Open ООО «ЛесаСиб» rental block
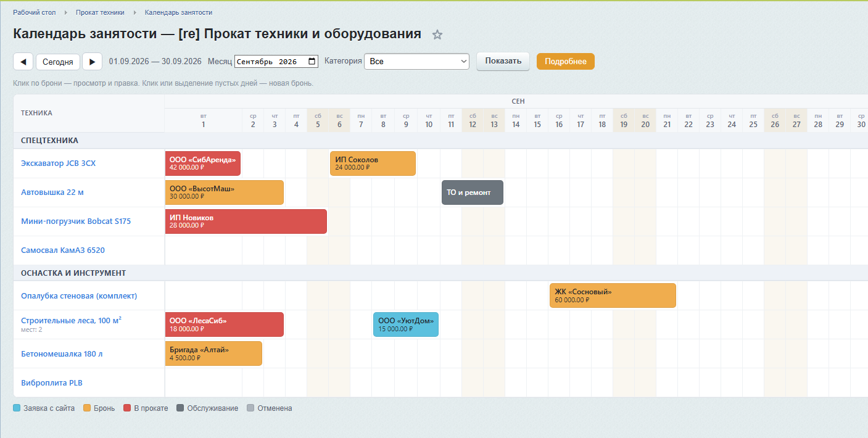868x438 pixels. [x=225, y=324]
